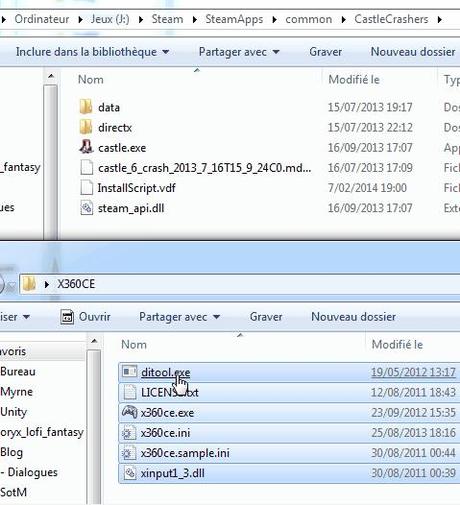Navigate to SteamApps breadcrumb segment

(234, 19)
